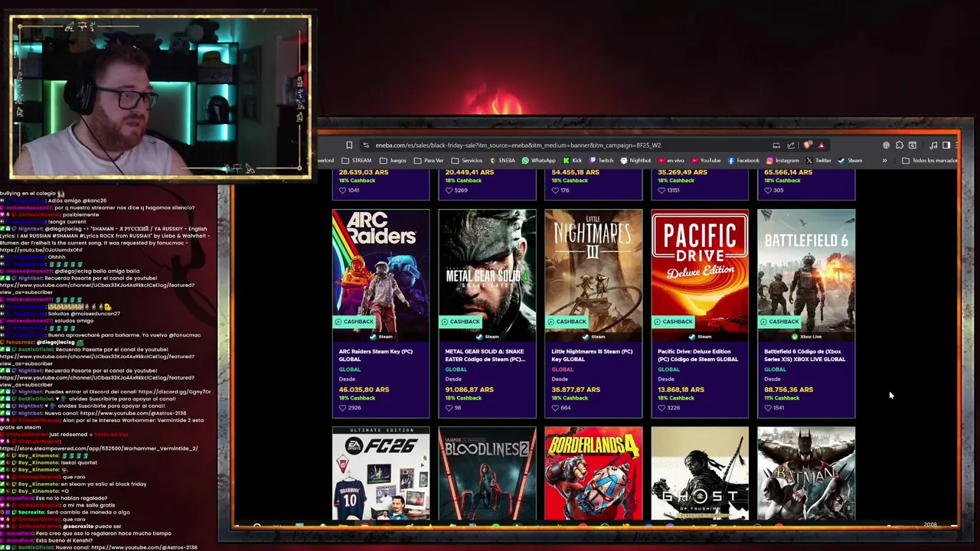The image size is (980, 551).
Task: Open the ENEBA bookmark
Action: tap(501, 161)
